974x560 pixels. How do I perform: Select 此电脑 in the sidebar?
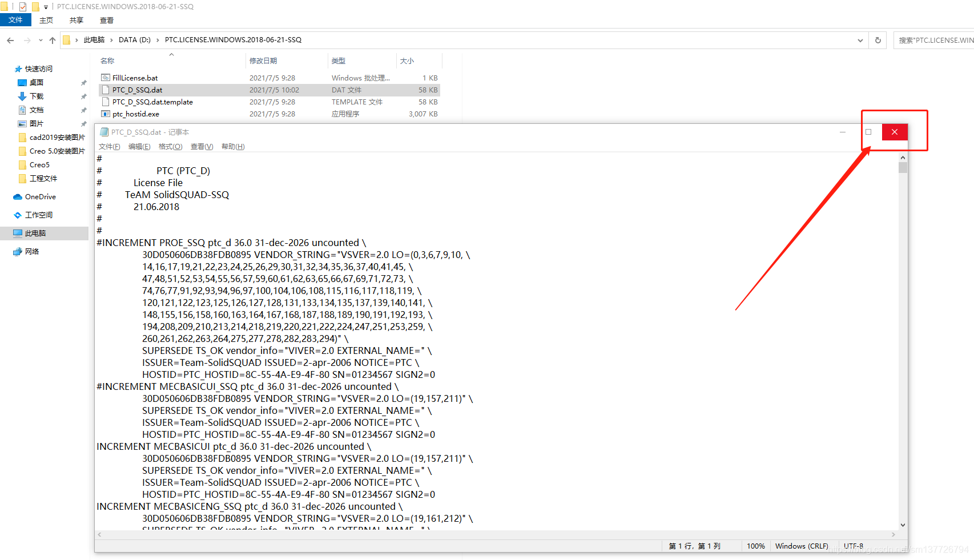click(x=35, y=233)
